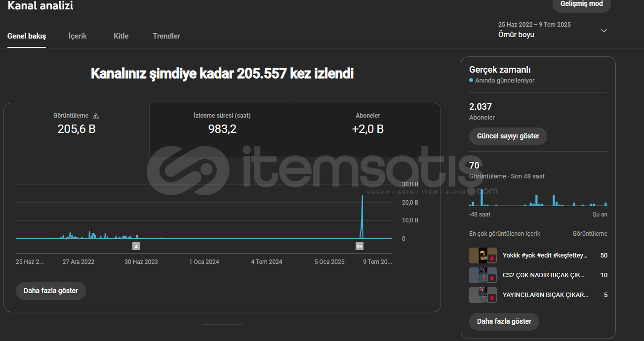Click Daha fazla göster under the main chart
This screenshot has height=341, width=644.
pos(51,291)
